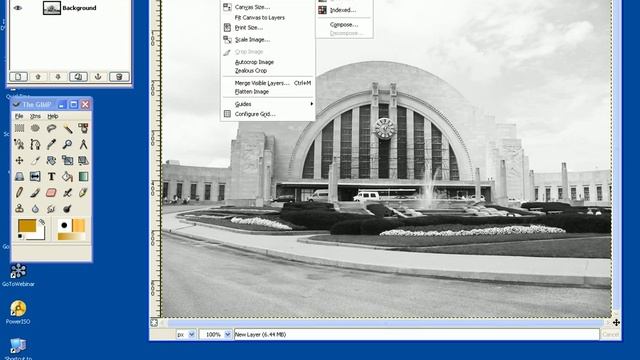Open the GoToWebinar desktop shortcut

18,276
